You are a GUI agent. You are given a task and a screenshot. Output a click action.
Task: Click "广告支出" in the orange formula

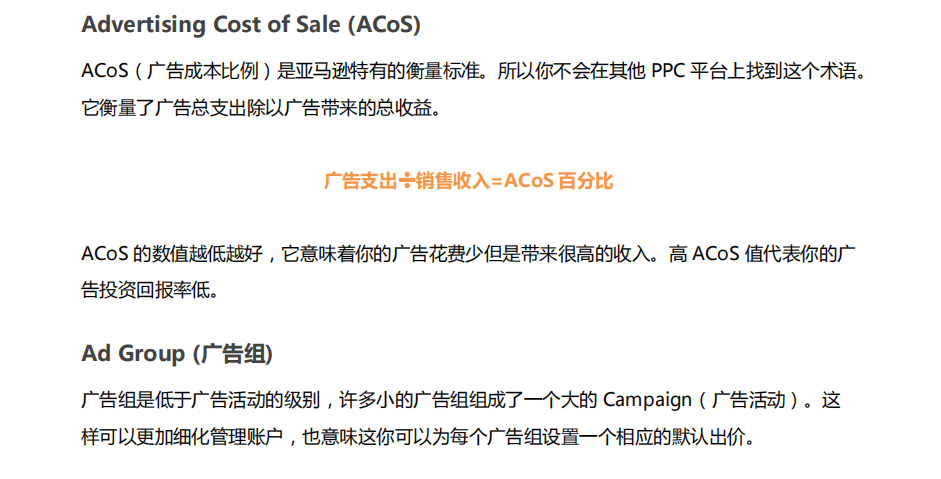pos(361,181)
